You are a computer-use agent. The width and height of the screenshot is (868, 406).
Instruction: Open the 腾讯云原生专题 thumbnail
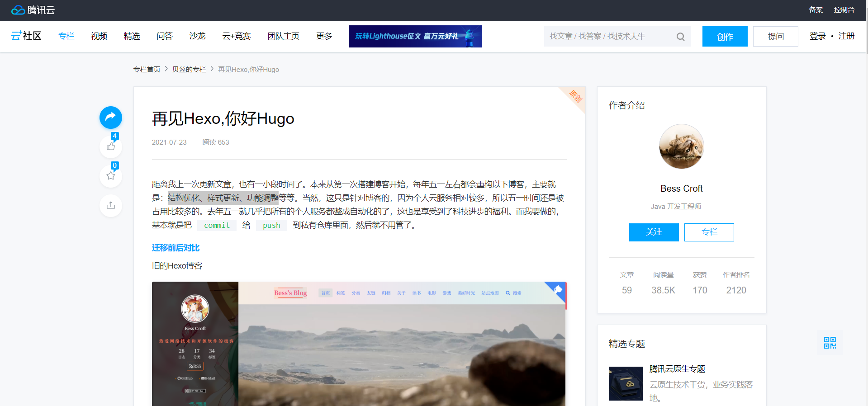click(x=626, y=383)
